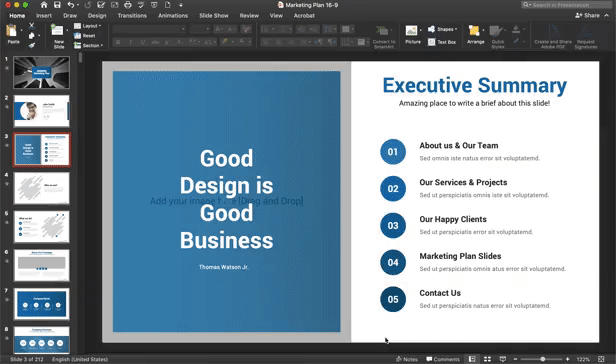The image size is (616, 364).
Task: Click the English (United States) language indicator
Action: click(80, 359)
